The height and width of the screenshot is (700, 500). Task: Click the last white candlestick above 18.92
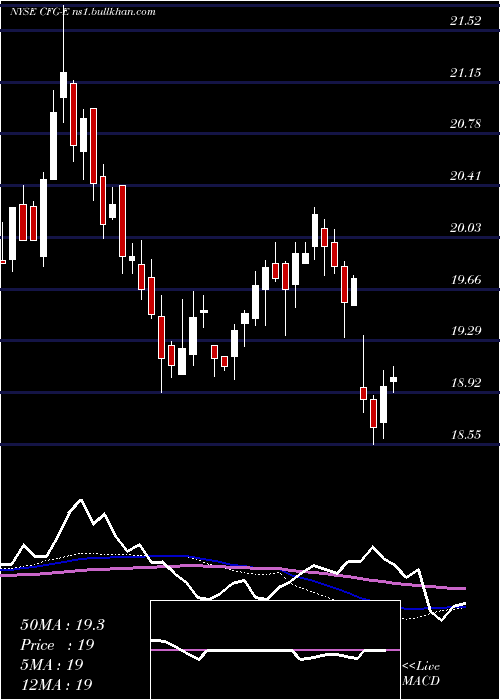click(393, 379)
